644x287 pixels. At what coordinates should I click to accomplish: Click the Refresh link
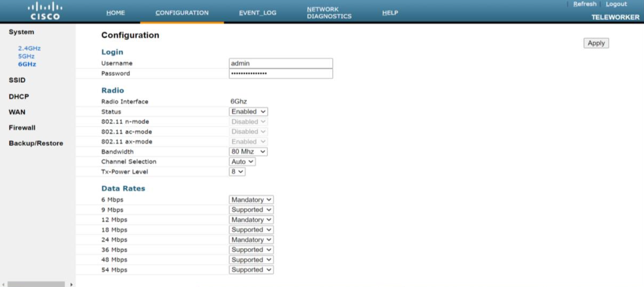coord(585,4)
